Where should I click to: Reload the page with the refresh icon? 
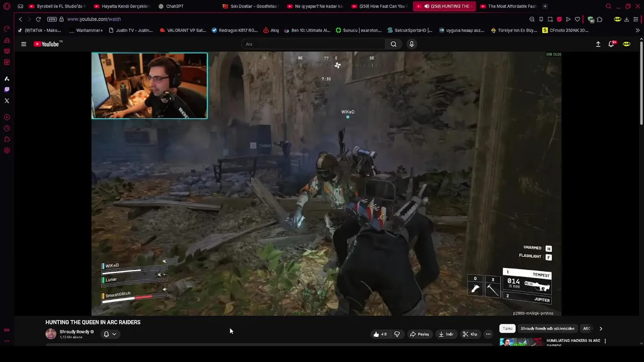pyautogui.click(x=38, y=19)
